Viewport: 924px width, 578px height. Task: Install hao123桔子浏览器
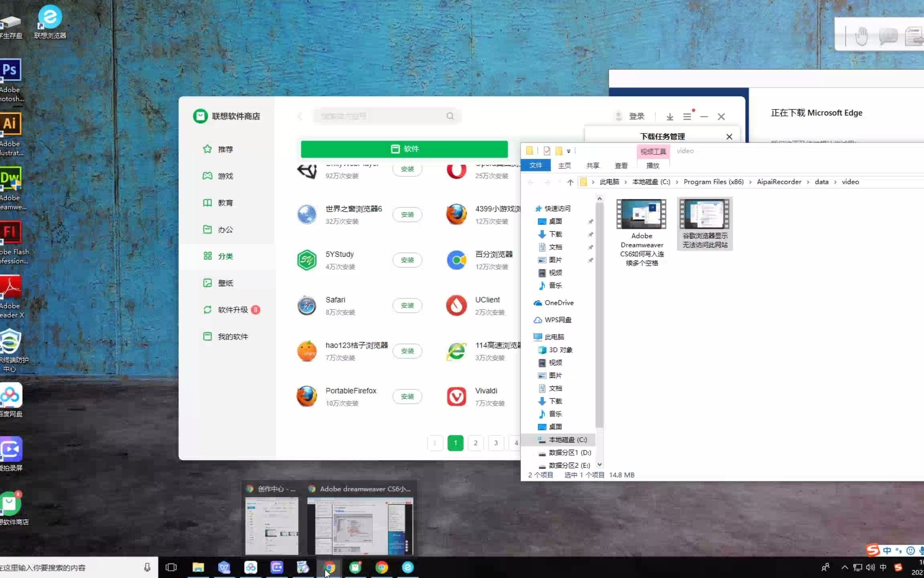(407, 351)
